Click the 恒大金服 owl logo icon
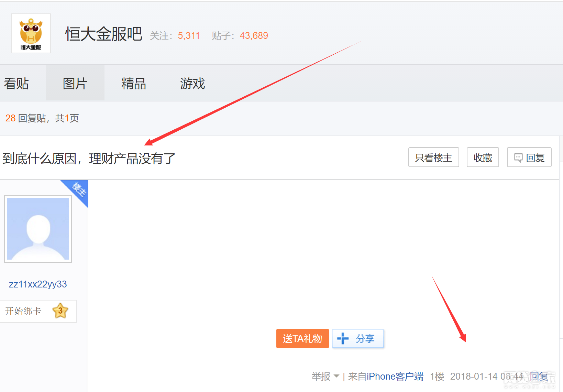Image resolution: width=563 pixels, height=392 pixels. [31, 33]
